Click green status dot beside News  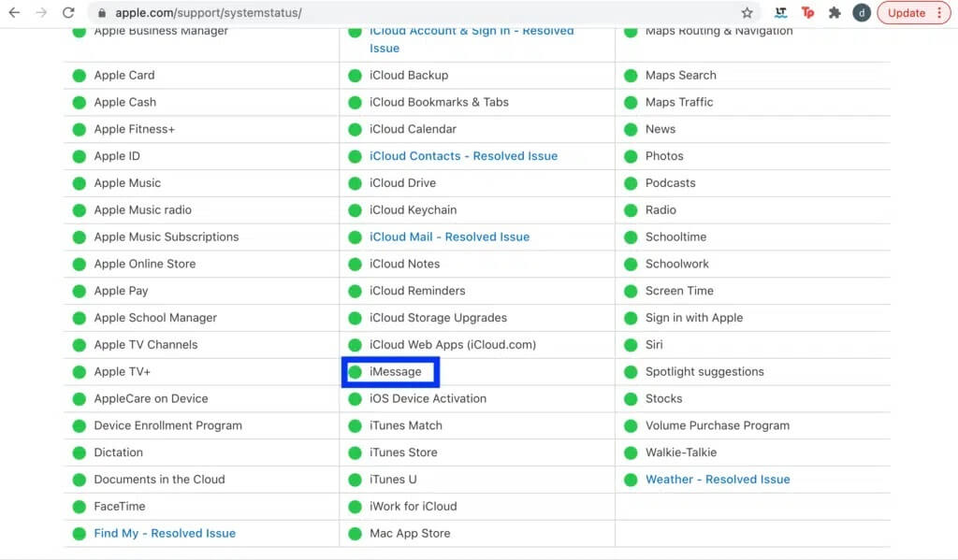point(631,129)
